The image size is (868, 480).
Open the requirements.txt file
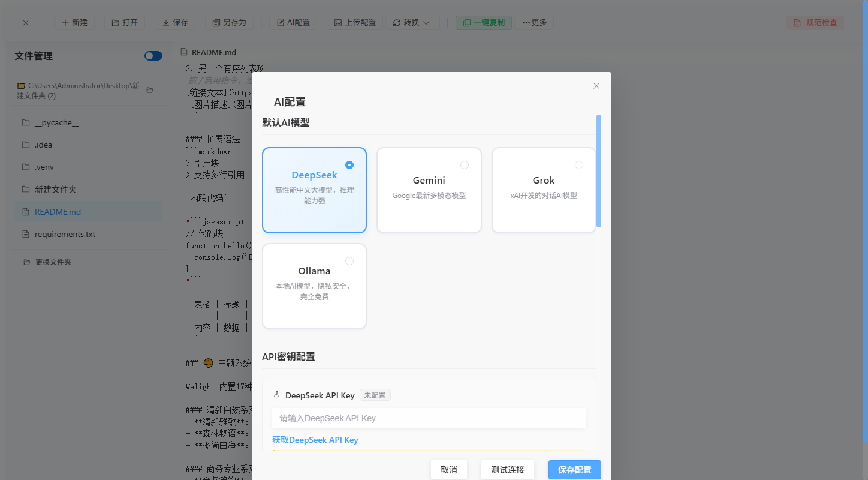click(65, 234)
